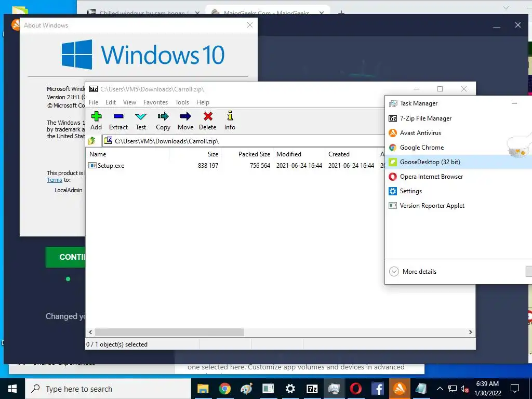Run Test on the archive
532x399 pixels.
click(x=141, y=121)
